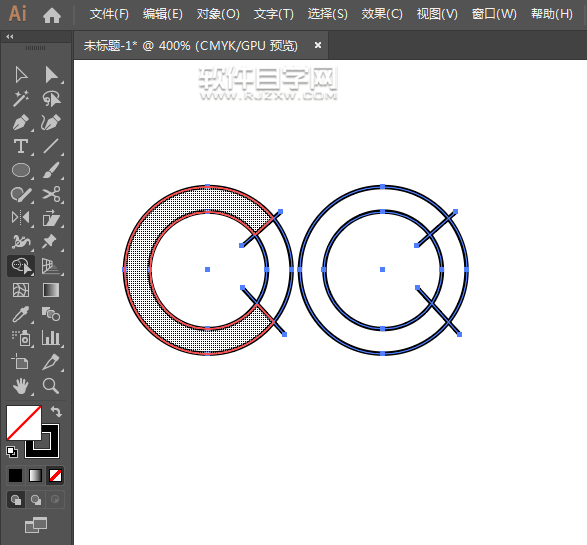
Task: Set Draw Behind mode
Action: (x=36, y=500)
